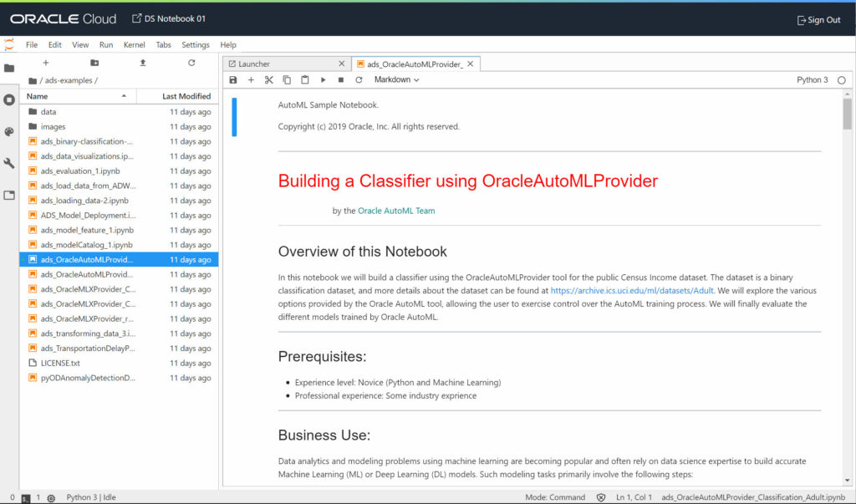The height and width of the screenshot is (504, 856).
Task: Click the terminal count icon in status bar
Action: coord(26,498)
